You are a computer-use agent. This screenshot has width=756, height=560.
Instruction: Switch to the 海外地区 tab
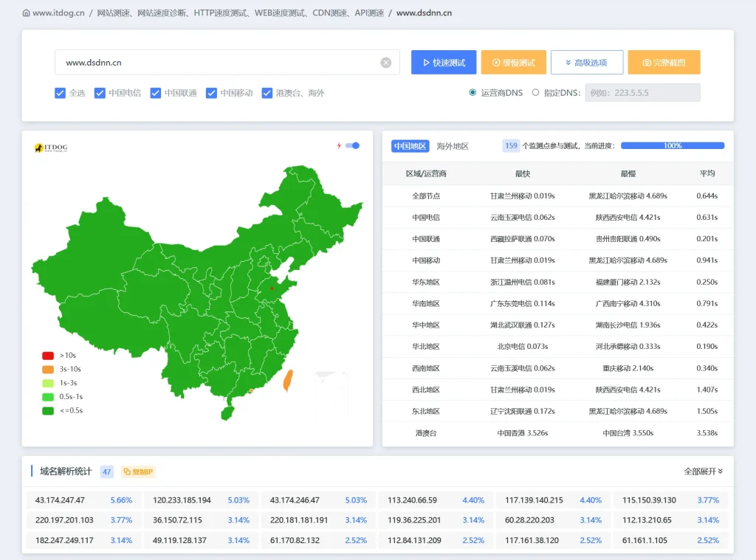(453, 146)
